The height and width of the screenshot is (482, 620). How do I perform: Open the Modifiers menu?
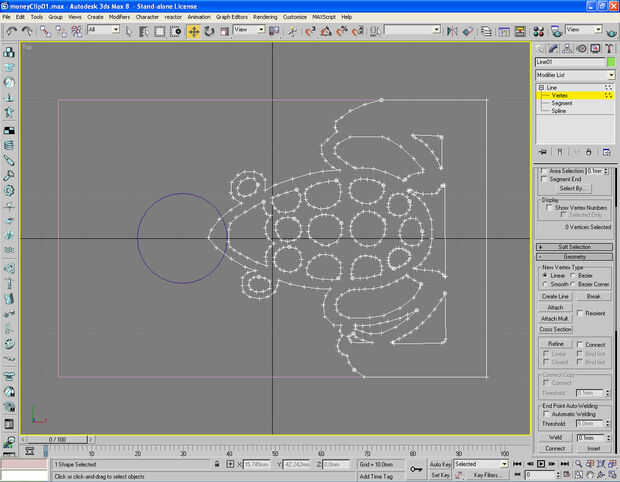click(x=119, y=17)
